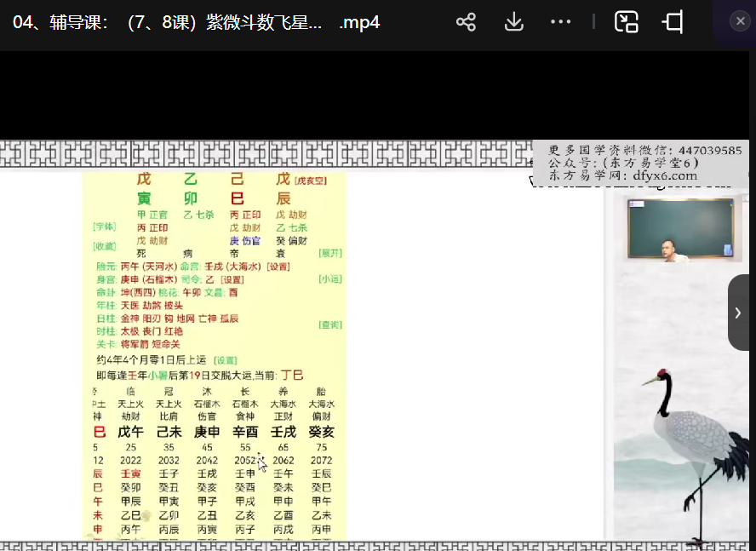Click [设置] next to 司令 乙
756x551 pixels.
tap(232, 279)
